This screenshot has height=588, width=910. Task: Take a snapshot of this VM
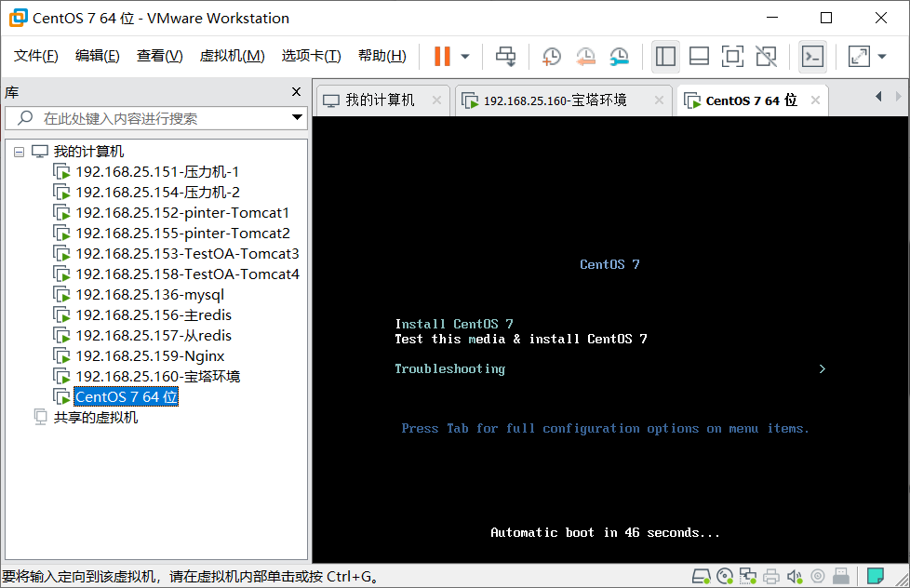click(552, 57)
